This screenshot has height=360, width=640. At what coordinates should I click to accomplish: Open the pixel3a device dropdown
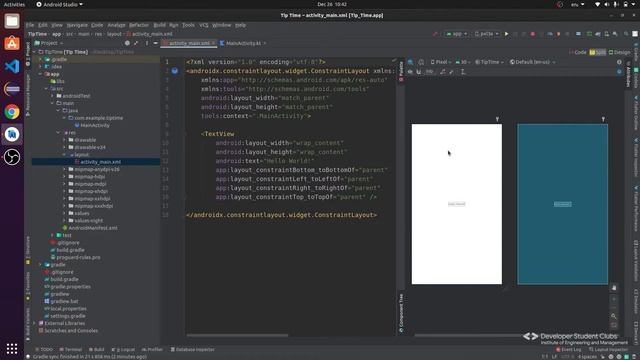coord(487,34)
